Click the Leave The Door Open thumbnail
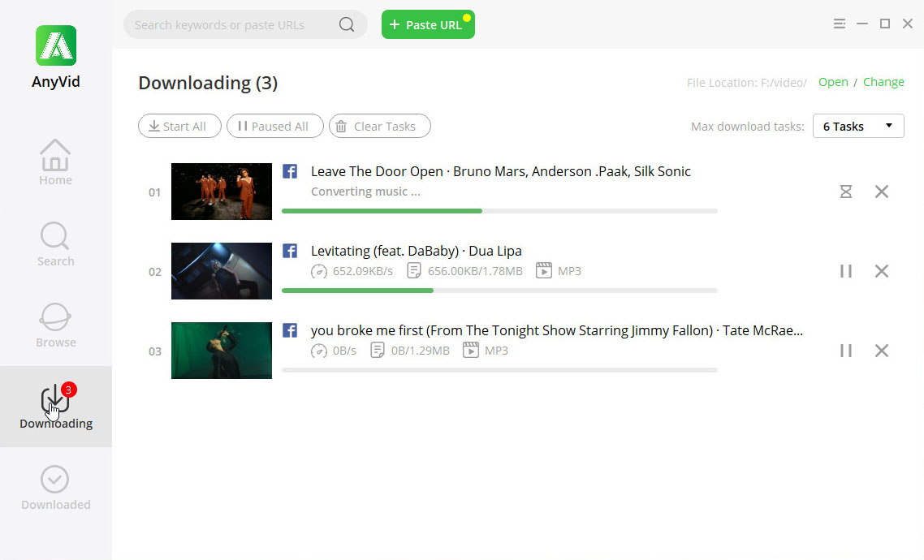The width and height of the screenshot is (924, 560). pyautogui.click(x=222, y=192)
